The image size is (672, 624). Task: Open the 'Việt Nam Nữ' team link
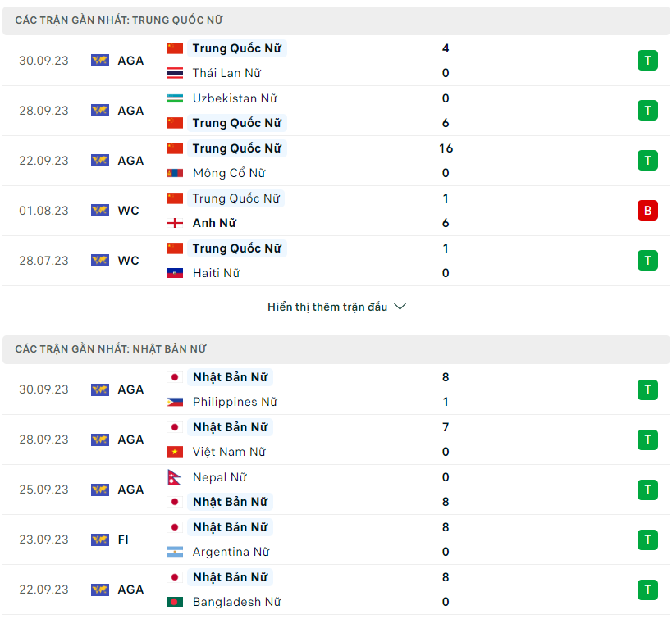tap(229, 452)
